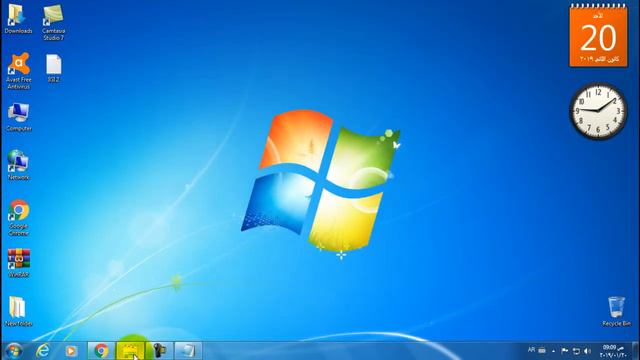Open the Computer desktop icon
640x360 pixels.
pyautogui.click(x=18, y=117)
